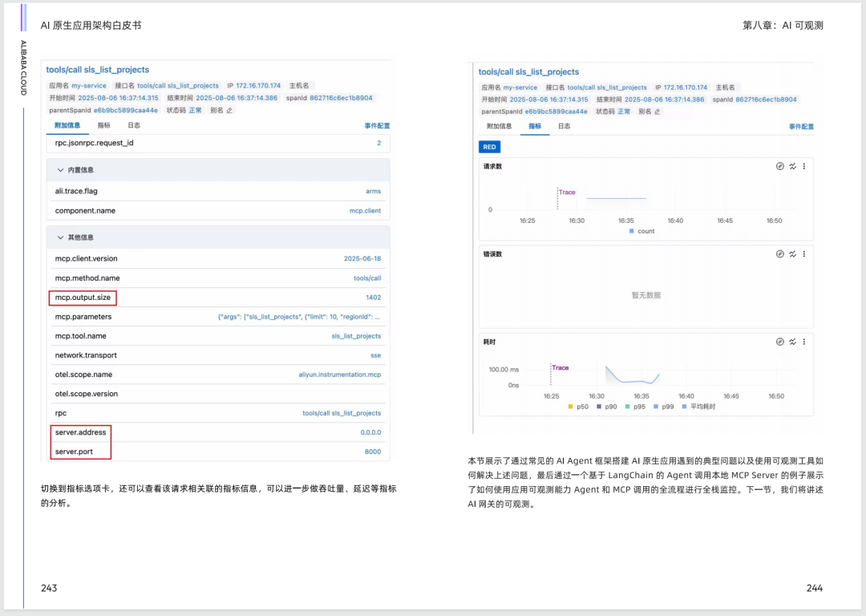Toggle the p99 legend swatch in 耗时 chart
This screenshot has width=866, height=616.
point(656,407)
